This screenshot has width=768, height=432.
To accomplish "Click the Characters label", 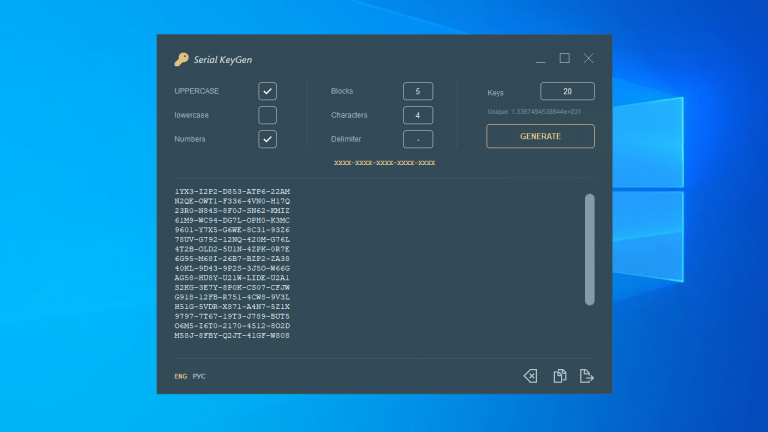I will point(349,115).
